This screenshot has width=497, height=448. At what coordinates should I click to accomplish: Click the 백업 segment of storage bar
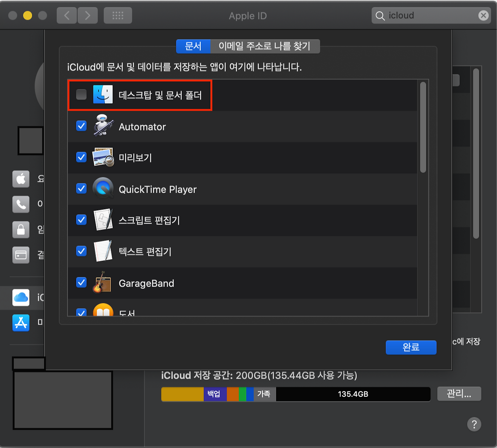click(x=215, y=394)
